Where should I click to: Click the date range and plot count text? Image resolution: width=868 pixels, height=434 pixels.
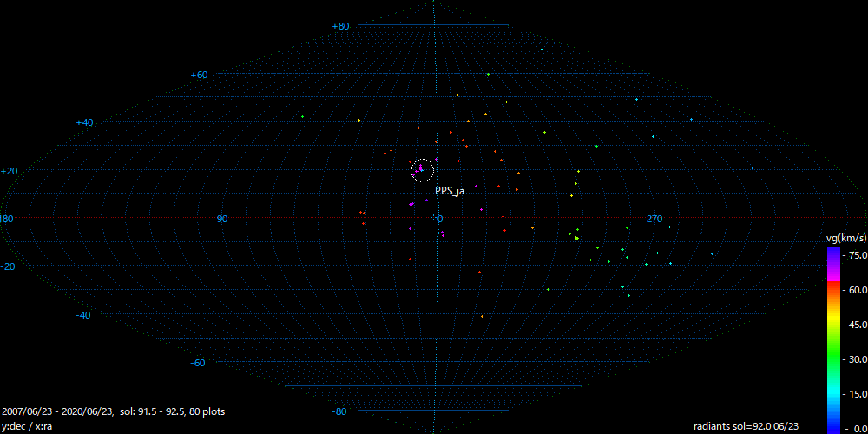click(x=114, y=411)
